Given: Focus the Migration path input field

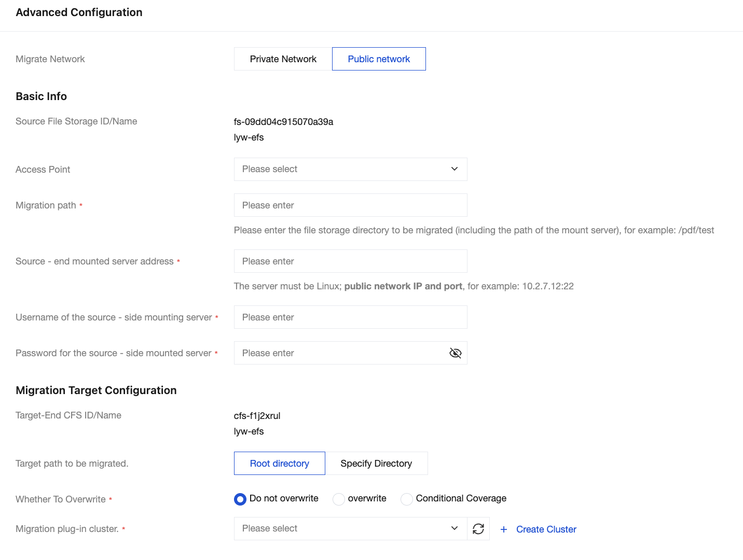Looking at the screenshot, I should pyautogui.click(x=350, y=205).
